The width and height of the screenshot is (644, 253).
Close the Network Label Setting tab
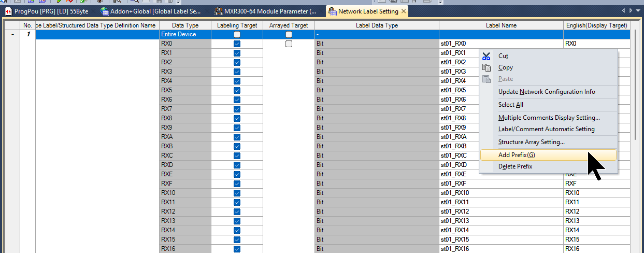click(403, 11)
